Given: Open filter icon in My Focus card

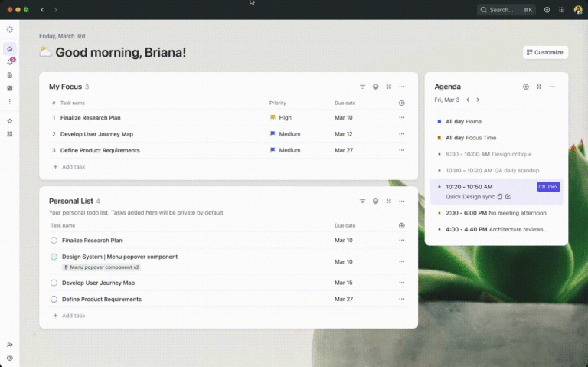Looking at the screenshot, I should point(362,87).
